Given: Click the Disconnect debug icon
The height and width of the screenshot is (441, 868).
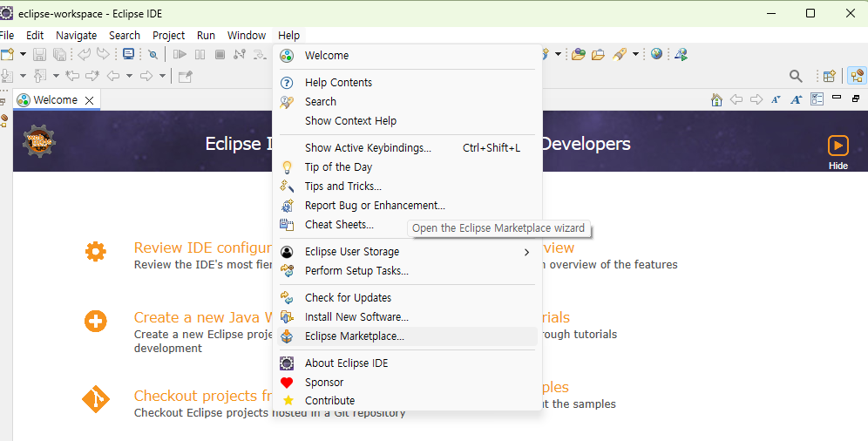Looking at the screenshot, I should point(239,54).
